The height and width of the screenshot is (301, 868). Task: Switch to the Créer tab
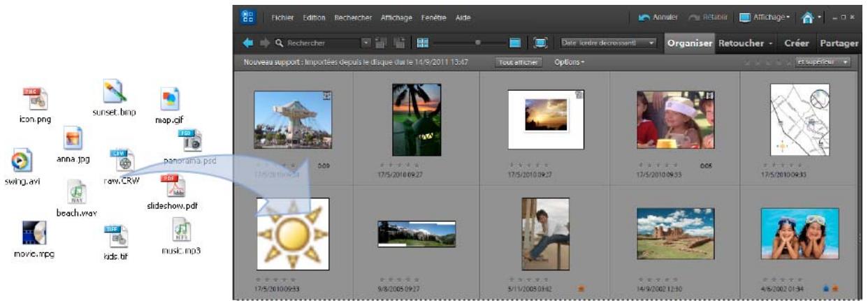coord(797,43)
